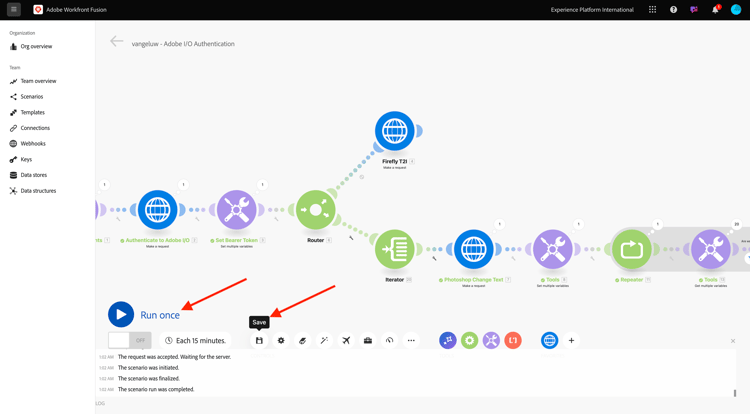
Task: Save the scenario with the floppy disk icon
Action: 259,340
